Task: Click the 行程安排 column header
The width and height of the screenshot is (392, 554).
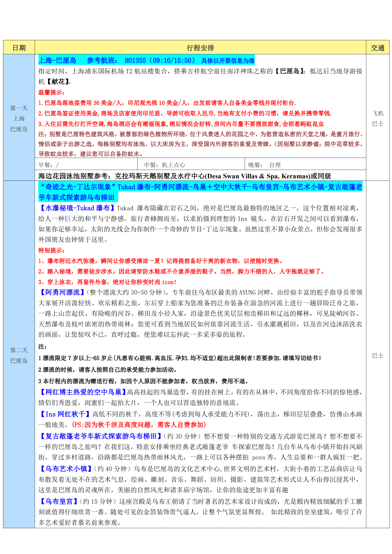Action: [200, 48]
